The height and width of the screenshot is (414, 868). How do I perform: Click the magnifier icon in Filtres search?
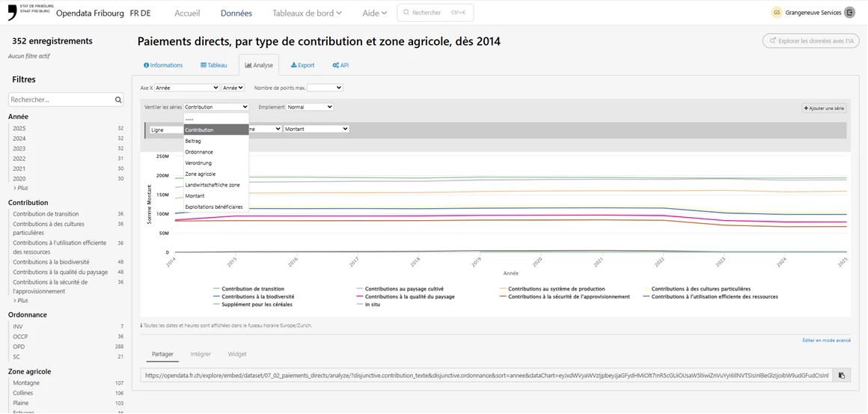(x=118, y=100)
